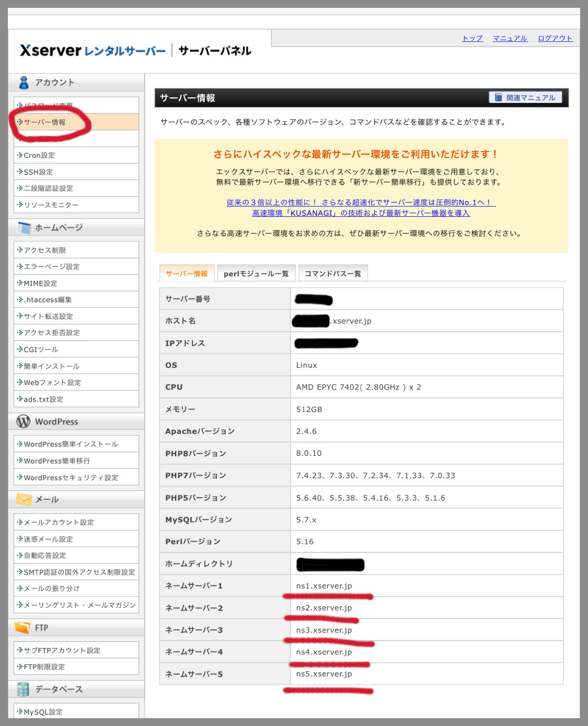Screen dimensions: 588x726
Task: Open CGIツール menu item
Action: tap(76, 349)
